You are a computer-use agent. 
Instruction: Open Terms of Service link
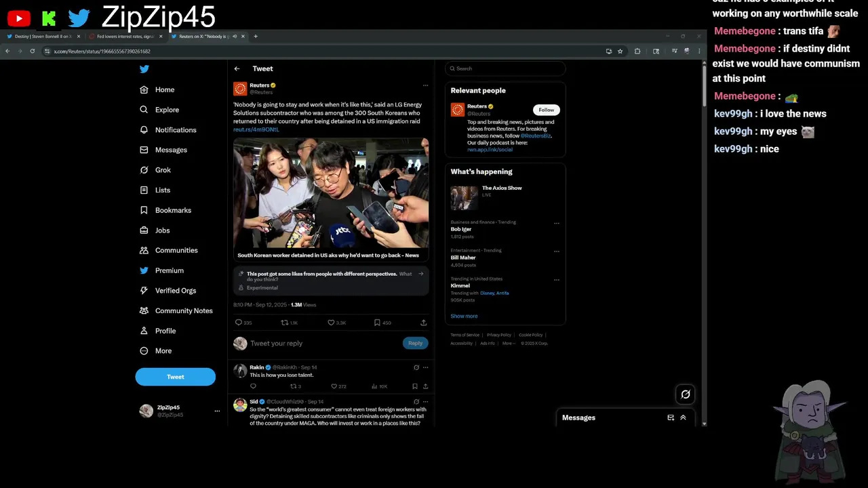pos(465,335)
